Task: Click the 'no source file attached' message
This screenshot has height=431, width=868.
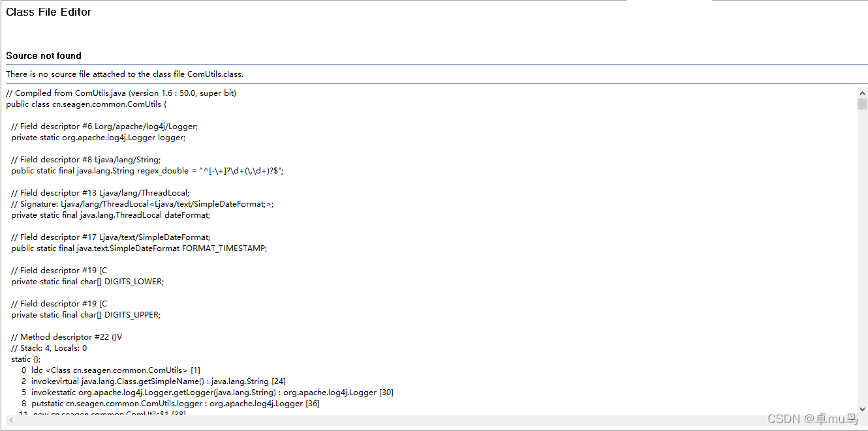Action: coord(125,74)
